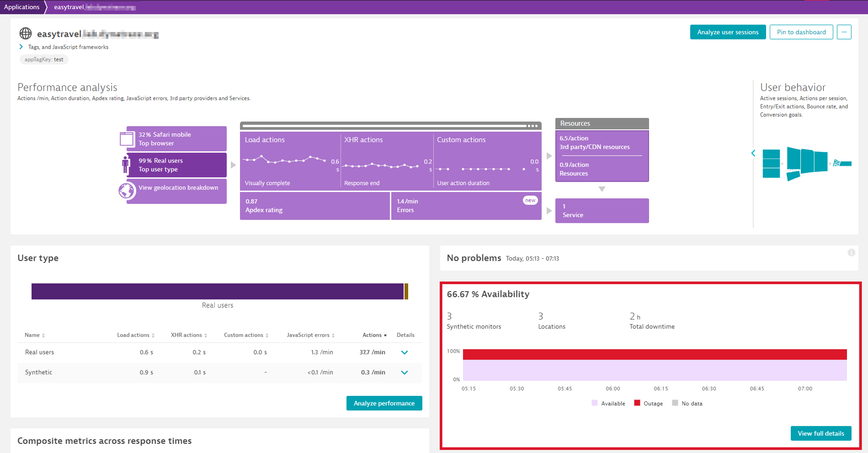Sort table by Custom actions column
This screenshot has width=868, height=453.
(x=246, y=335)
